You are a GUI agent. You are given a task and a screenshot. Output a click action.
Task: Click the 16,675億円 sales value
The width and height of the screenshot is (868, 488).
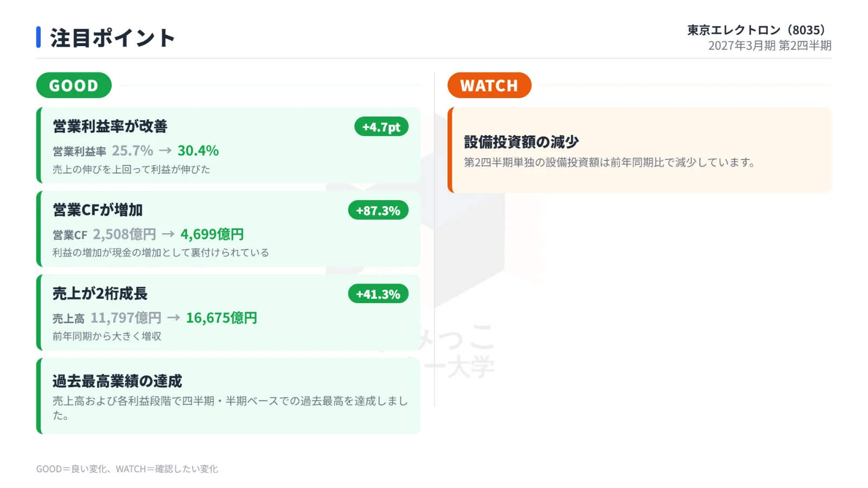pyautogui.click(x=221, y=318)
